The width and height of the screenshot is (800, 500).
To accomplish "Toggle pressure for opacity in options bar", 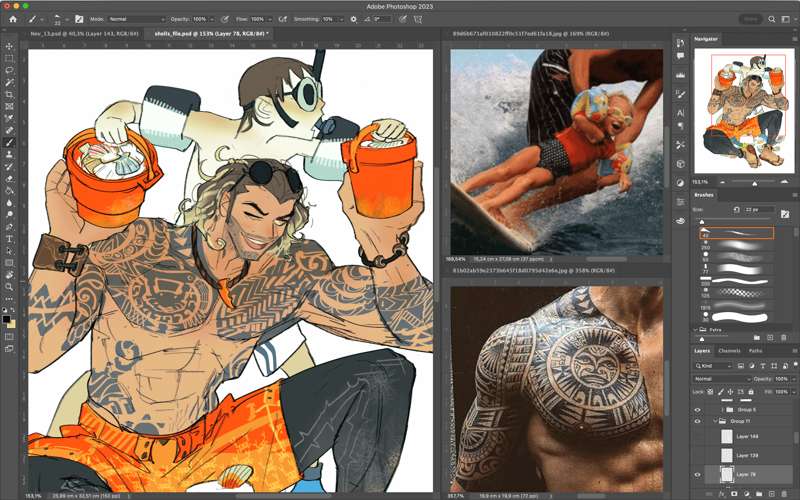I will pos(225,19).
